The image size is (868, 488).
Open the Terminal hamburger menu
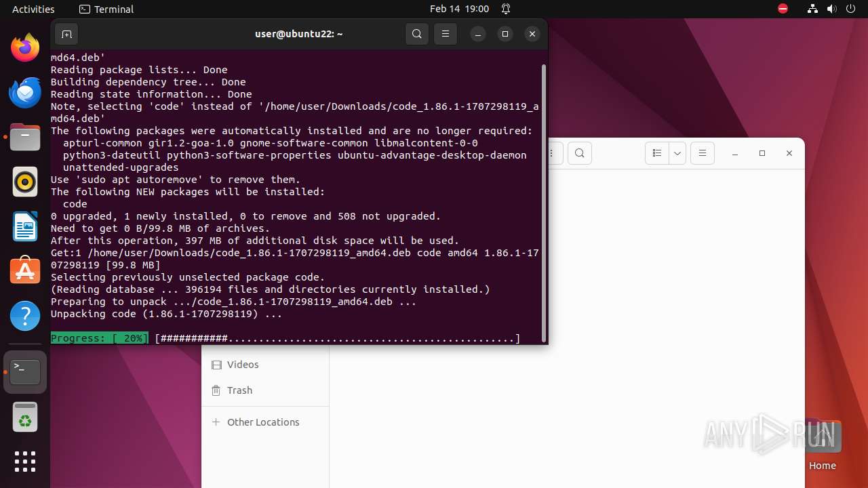[x=446, y=34]
